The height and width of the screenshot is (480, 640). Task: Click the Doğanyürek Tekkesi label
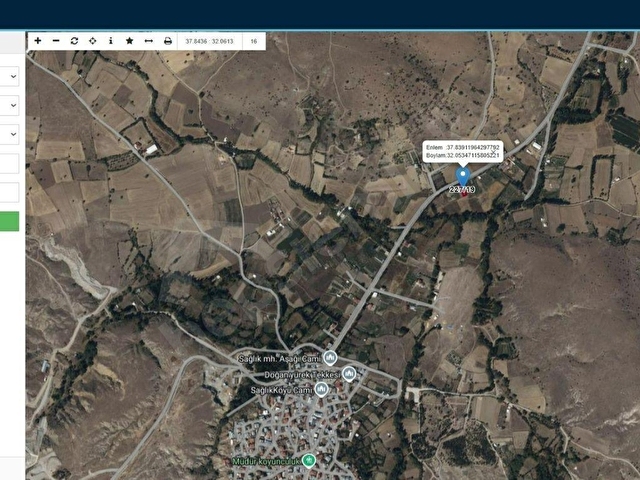302,375
